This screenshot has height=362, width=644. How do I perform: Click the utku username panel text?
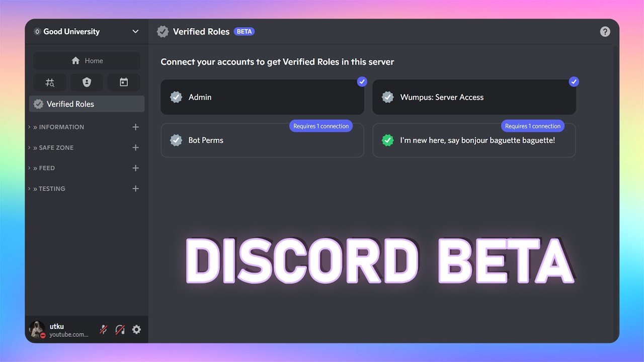click(x=57, y=326)
